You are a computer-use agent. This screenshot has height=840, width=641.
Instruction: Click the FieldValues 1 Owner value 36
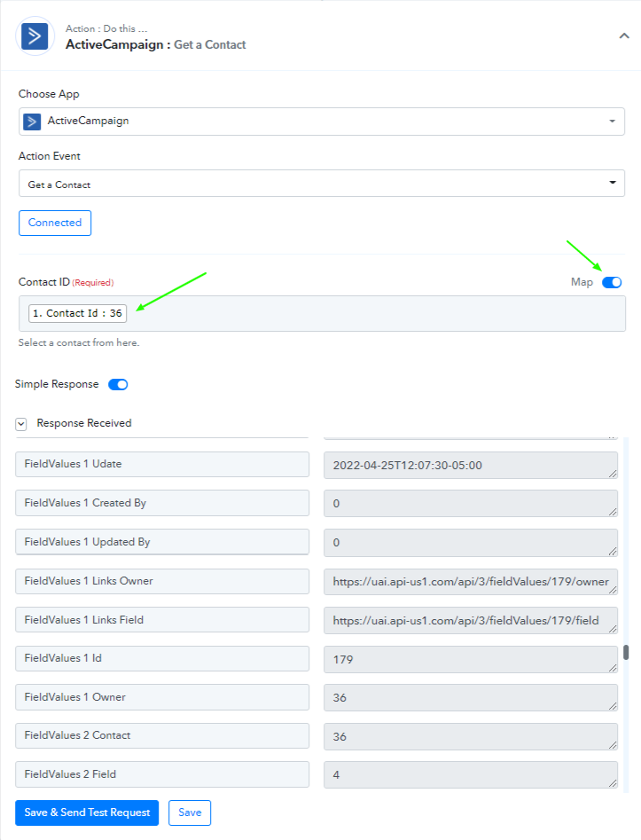[x=470, y=697]
